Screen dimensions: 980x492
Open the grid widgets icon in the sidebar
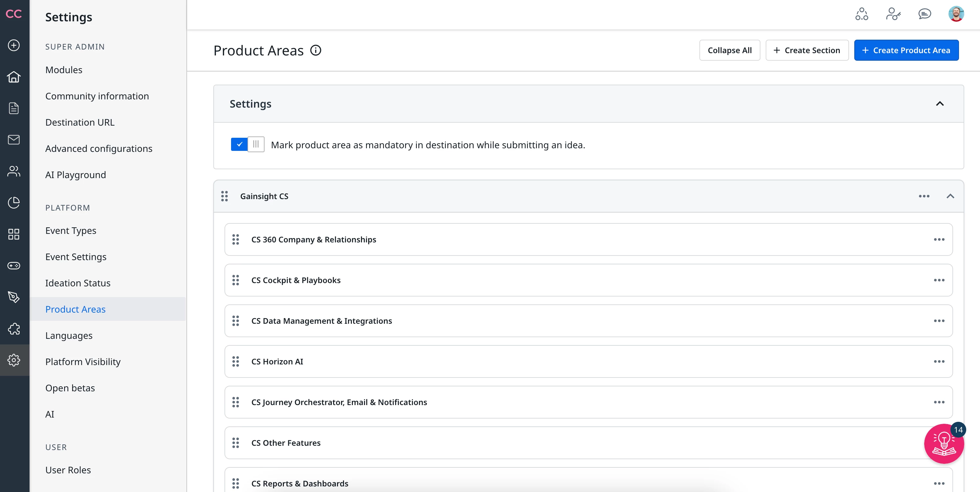14,234
